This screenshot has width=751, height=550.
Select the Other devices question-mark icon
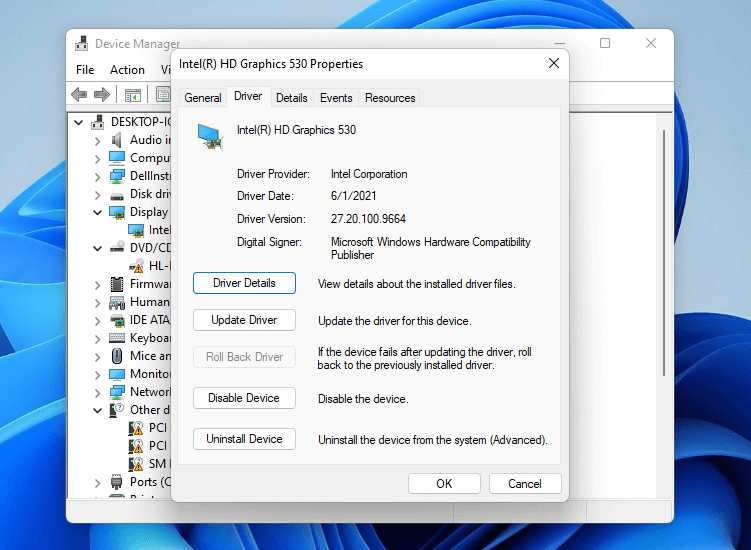point(117,410)
